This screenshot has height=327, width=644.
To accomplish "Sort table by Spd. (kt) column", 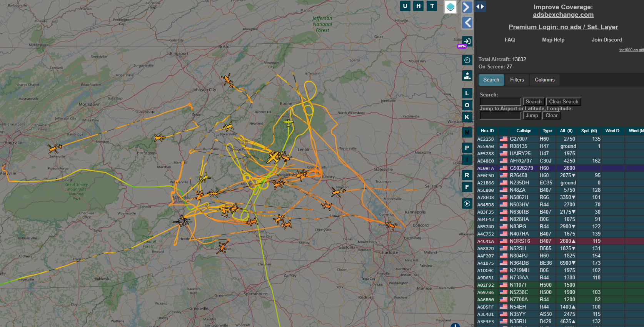I will (x=589, y=131).
